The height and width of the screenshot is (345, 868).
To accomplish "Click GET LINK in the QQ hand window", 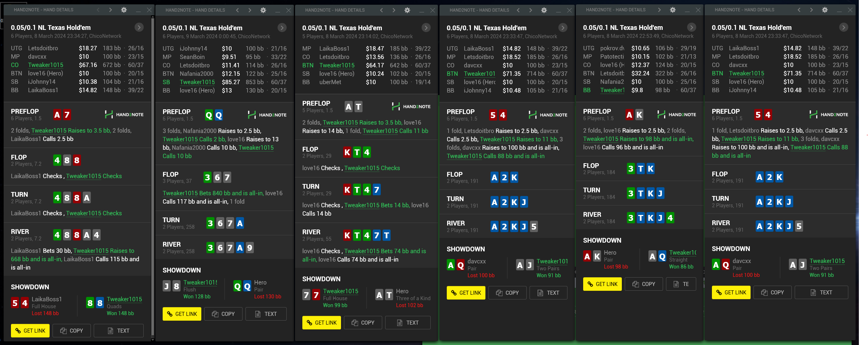I will (x=182, y=314).
